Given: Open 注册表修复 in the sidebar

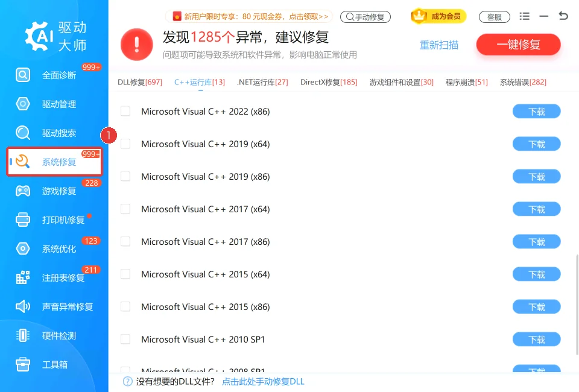Looking at the screenshot, I should [54, 277].
